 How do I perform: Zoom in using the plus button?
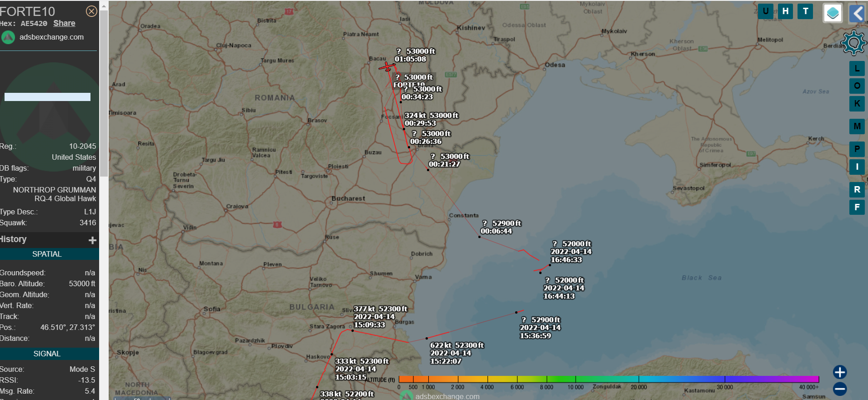(x=839, y=372)
